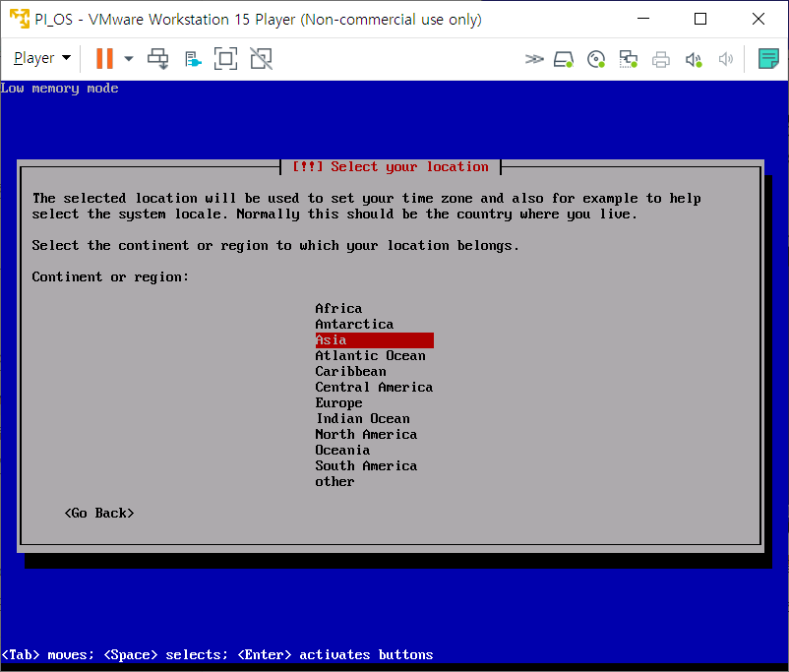
Task: Select Asia in the region list
Action: [x=374, y=340]
